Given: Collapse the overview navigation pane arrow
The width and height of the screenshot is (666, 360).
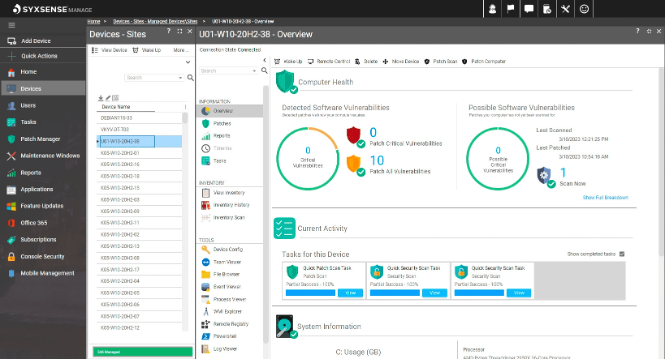Looking at the screenshot, I should [265, 60].
